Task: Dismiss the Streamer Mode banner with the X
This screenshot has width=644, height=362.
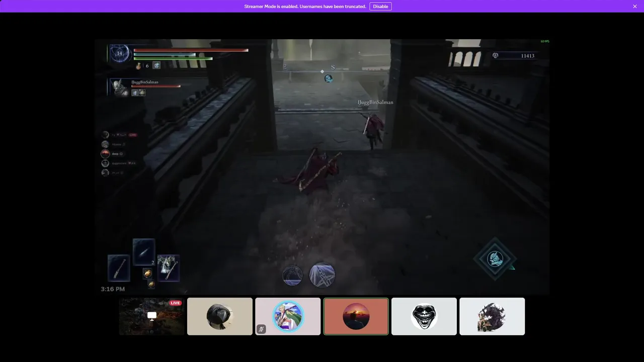Action: (635, 7)
